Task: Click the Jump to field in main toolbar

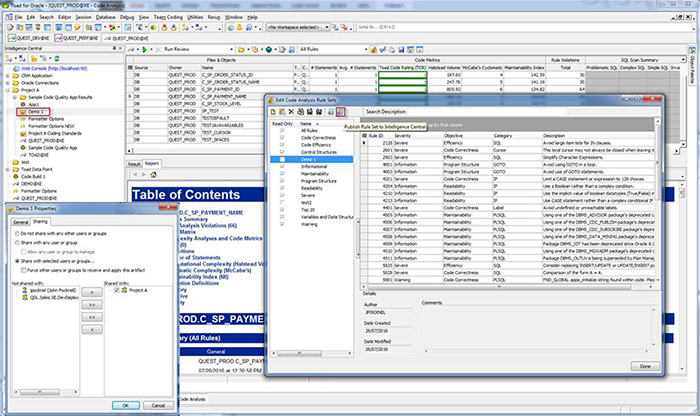Action: pos(522,28)
